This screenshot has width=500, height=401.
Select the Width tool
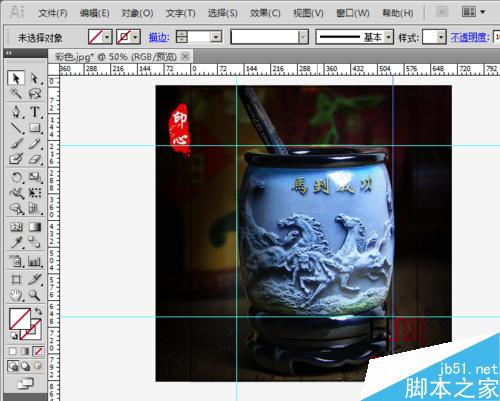(x=15, y=193)
